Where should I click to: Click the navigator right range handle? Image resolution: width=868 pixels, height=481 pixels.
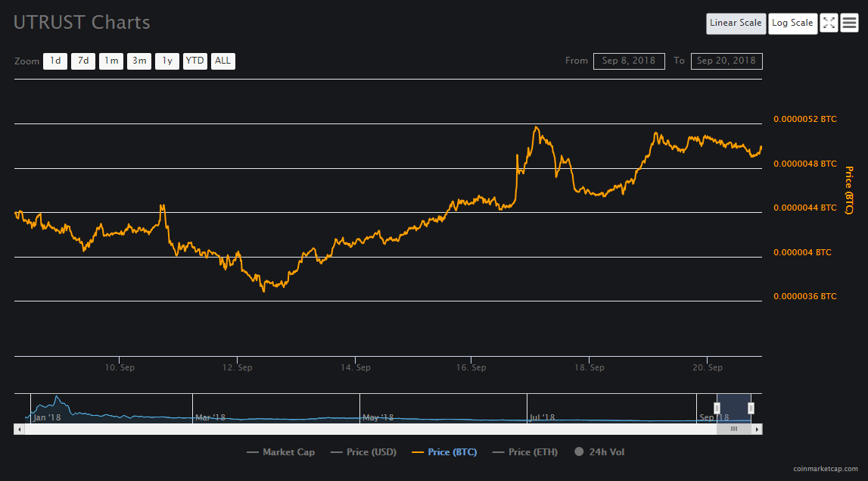[751, 408]
